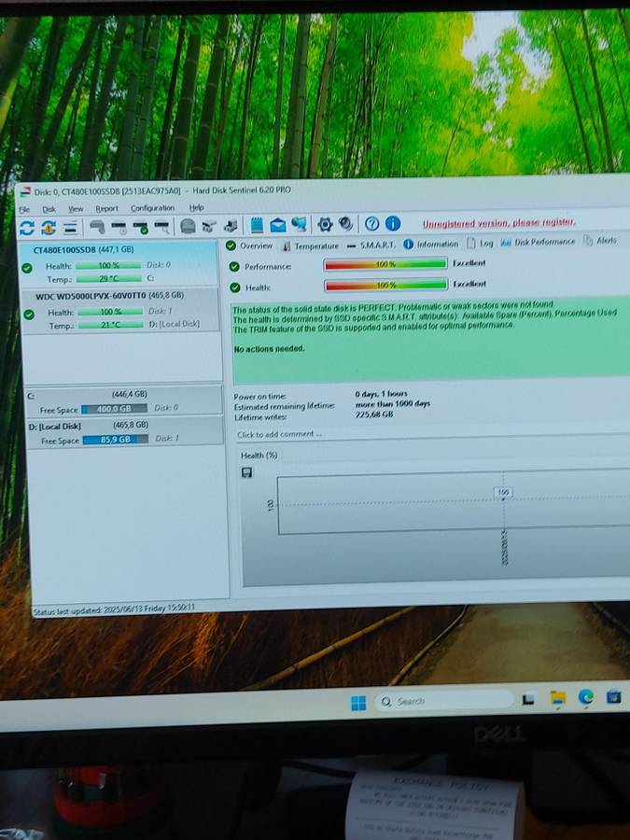The height and width of the screenshot is (840, 630).
Task: Open the View menu
Action: pos(76,209)
